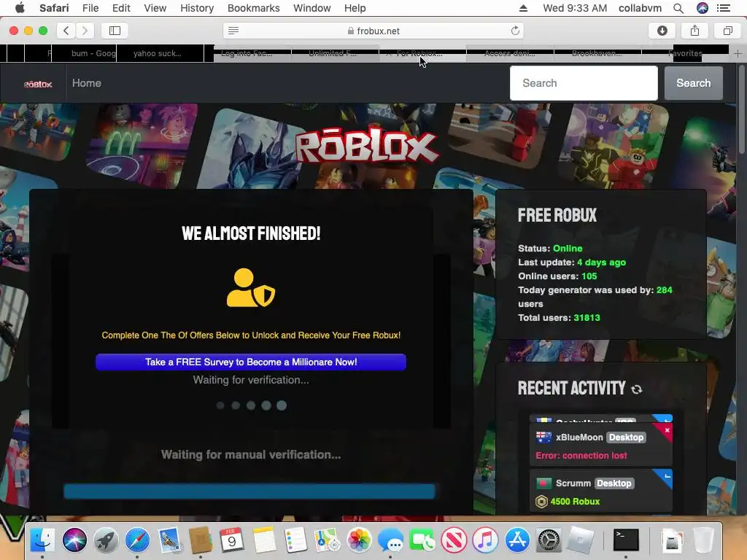Open Notification Center in menu bar

723,8
